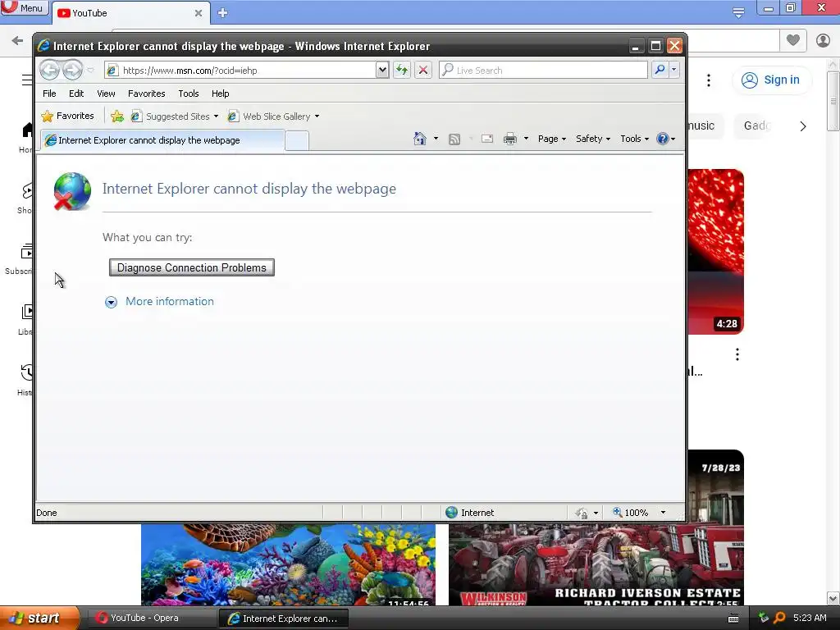Click Opera Back arrow button
Image resolution: width=840 pixels, height=630 pixels.
(17, 40)
